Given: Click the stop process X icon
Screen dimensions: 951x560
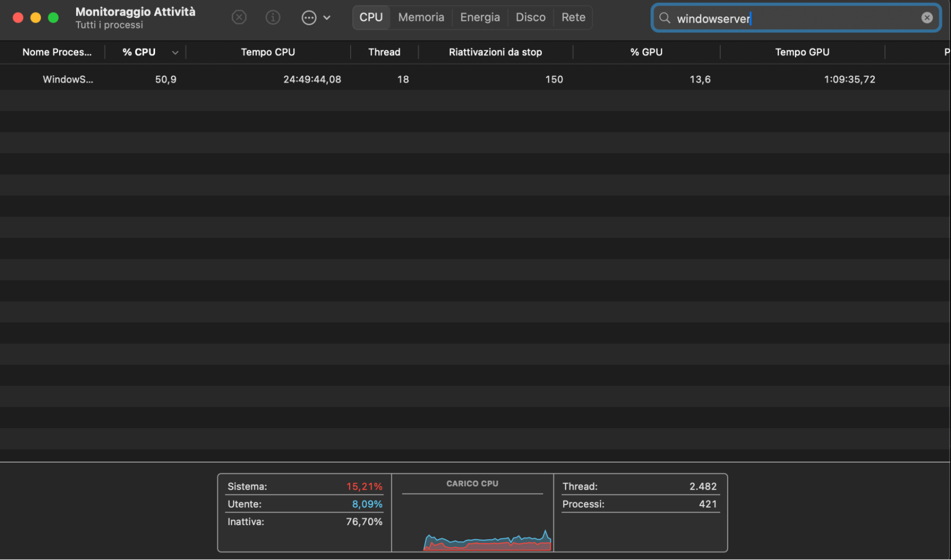Looking at the screenshot, I should point(239,18).
